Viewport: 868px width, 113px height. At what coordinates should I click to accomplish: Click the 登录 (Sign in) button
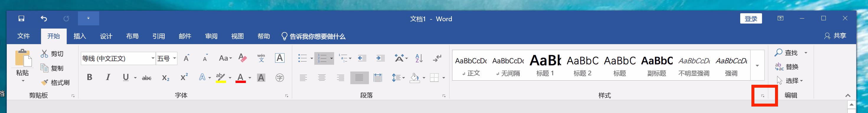pos(751,19)
